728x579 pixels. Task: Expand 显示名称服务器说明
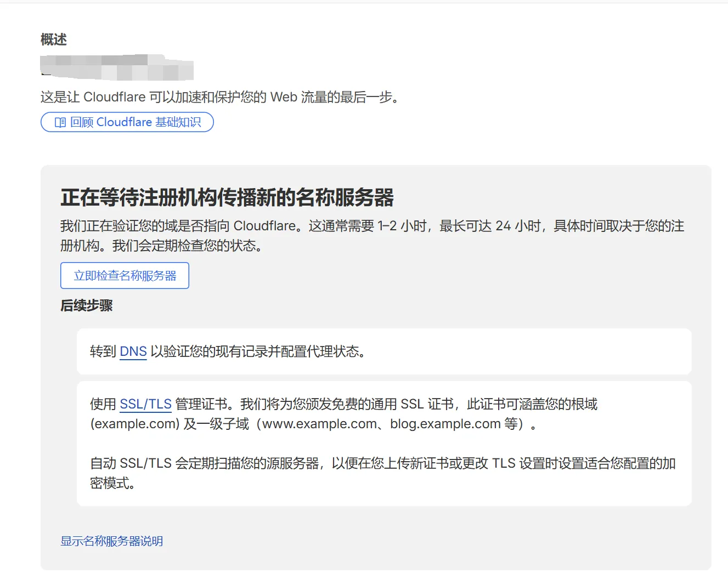click(111, 541)
